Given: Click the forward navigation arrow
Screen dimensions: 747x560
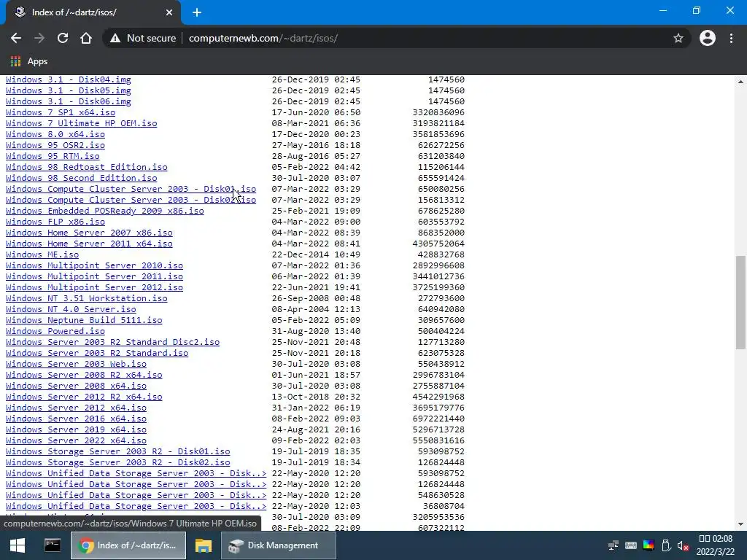Looking at the screenshot, I should 39,38.
